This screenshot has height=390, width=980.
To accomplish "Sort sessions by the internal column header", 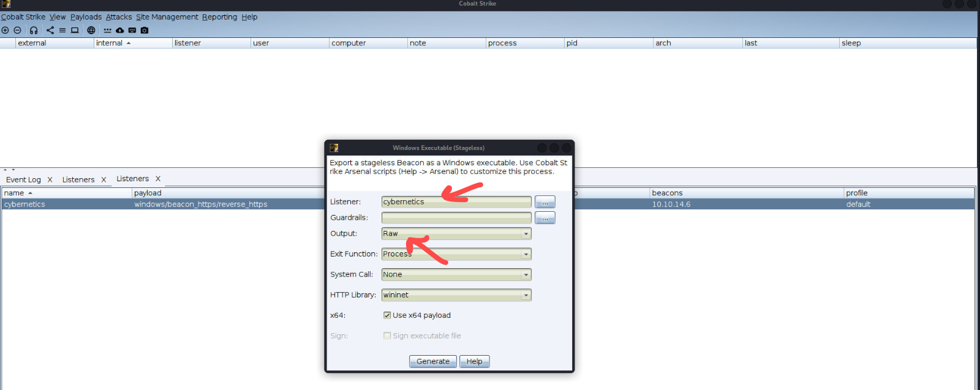I will coord(133,43).
